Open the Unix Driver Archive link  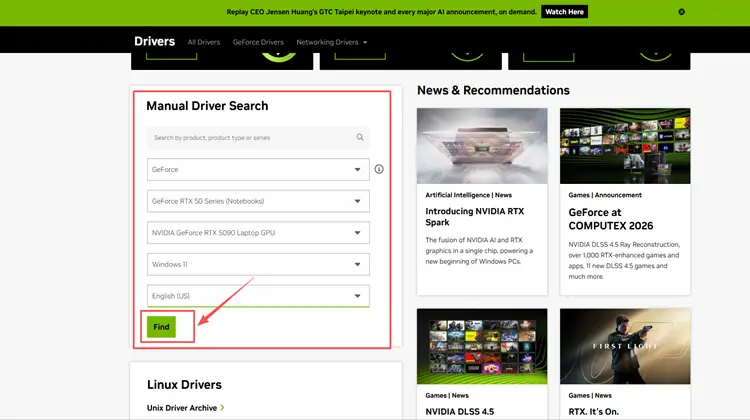click(x=182, y=408)
